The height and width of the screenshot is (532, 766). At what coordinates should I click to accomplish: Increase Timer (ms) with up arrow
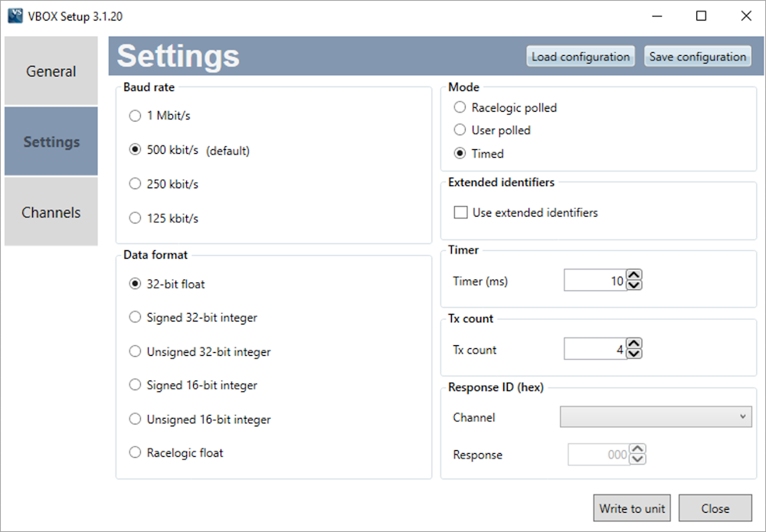click(634, 275)
